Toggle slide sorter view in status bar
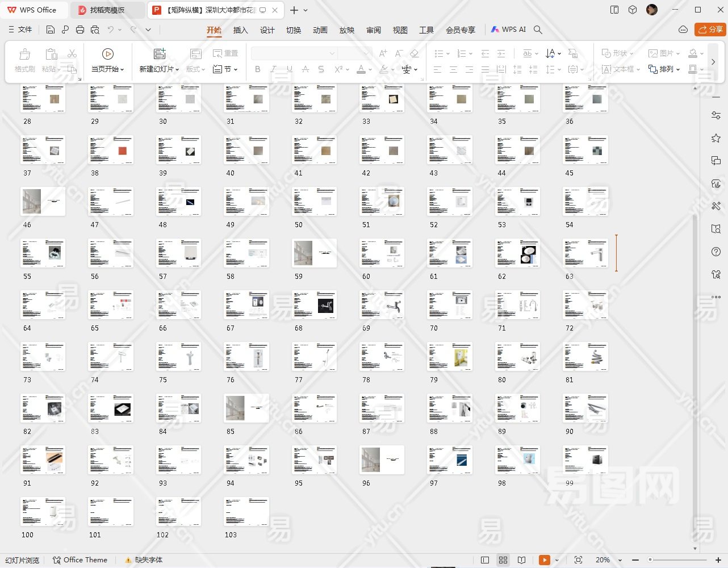728x568 pixels. click(503, 560)
